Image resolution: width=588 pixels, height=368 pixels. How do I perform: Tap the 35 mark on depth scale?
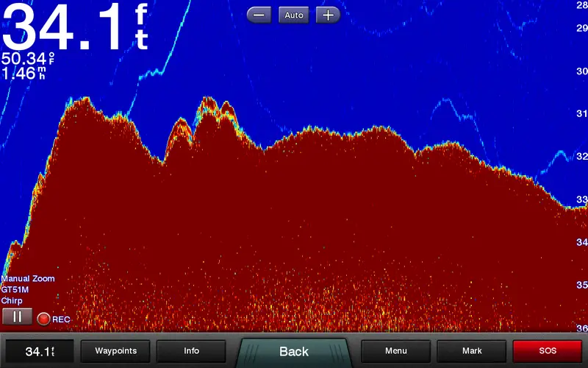[581, 285]
